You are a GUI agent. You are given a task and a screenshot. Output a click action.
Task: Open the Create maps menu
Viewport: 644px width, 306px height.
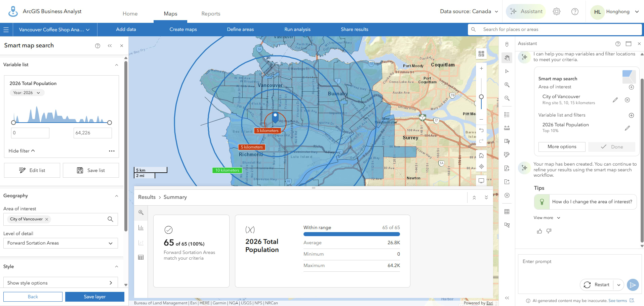(x=183, y=30)
